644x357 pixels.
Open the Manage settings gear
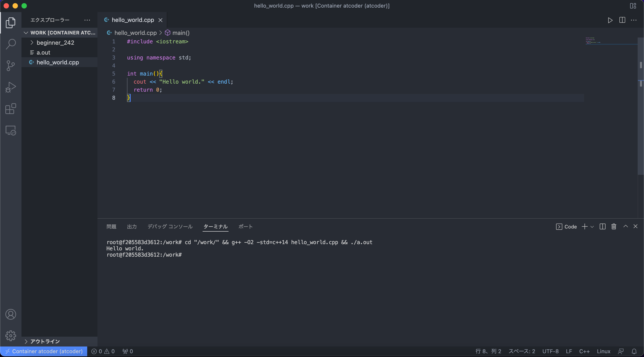coord(11,336)
